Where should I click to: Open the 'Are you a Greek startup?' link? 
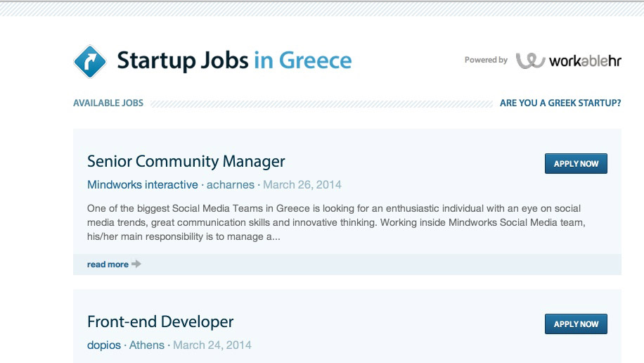[x=560, y=103]
